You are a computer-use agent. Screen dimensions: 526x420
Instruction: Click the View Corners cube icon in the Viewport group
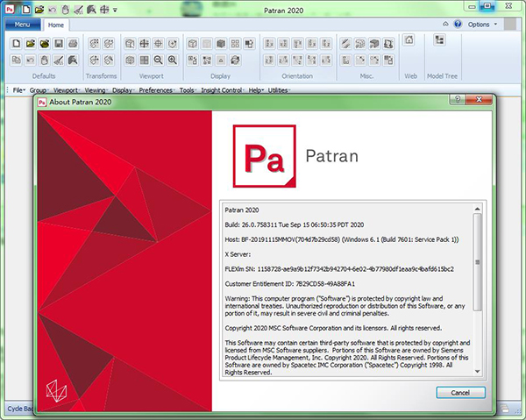(130, 44)
